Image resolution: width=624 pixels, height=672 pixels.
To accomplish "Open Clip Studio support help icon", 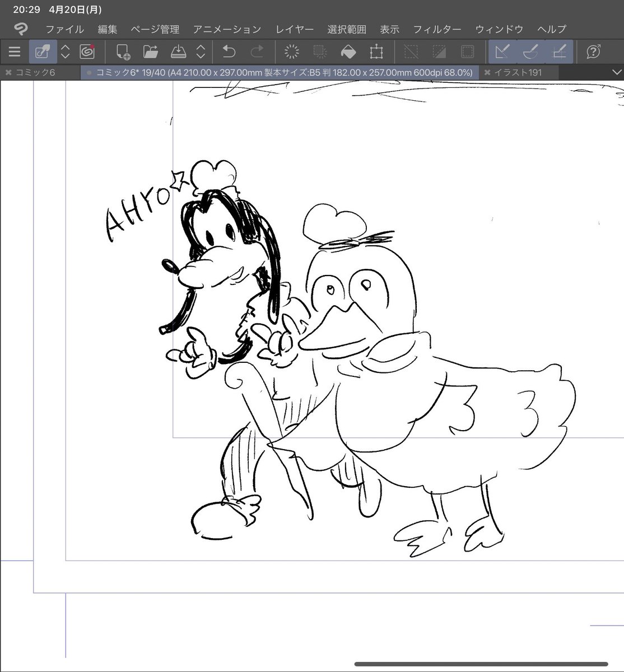I will (x=593, y=52).
